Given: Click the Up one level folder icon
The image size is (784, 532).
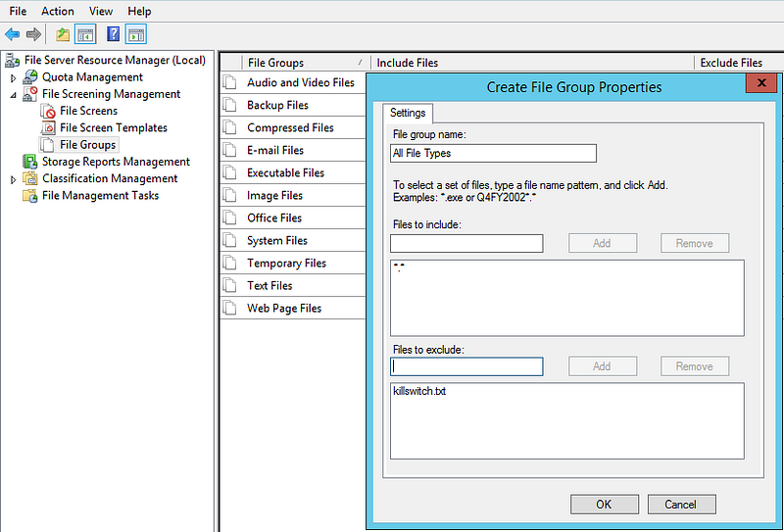Looking at the screenshot, I should (x=63, y=34).
